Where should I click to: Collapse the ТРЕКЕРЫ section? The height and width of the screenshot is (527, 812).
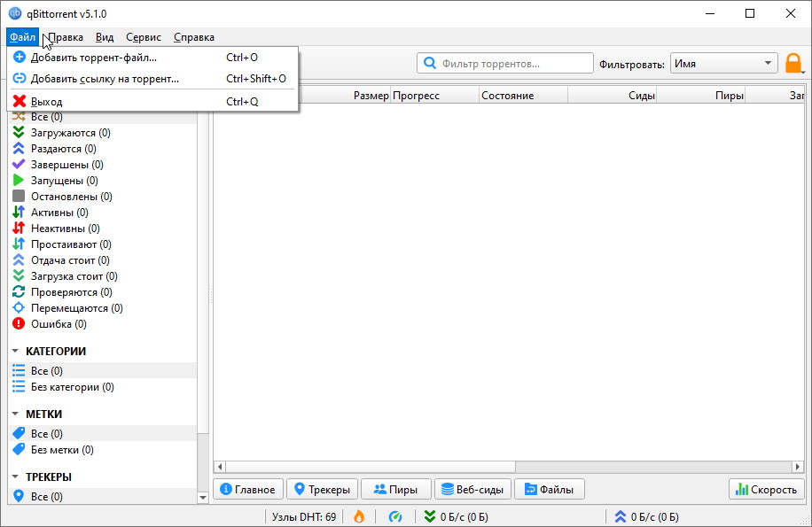[x=15, y=477]
